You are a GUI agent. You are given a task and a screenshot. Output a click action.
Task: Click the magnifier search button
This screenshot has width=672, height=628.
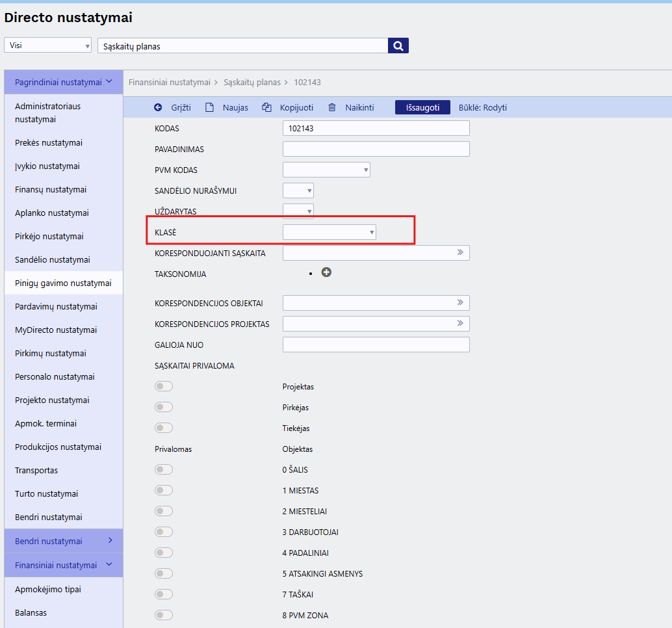point(398,46)
